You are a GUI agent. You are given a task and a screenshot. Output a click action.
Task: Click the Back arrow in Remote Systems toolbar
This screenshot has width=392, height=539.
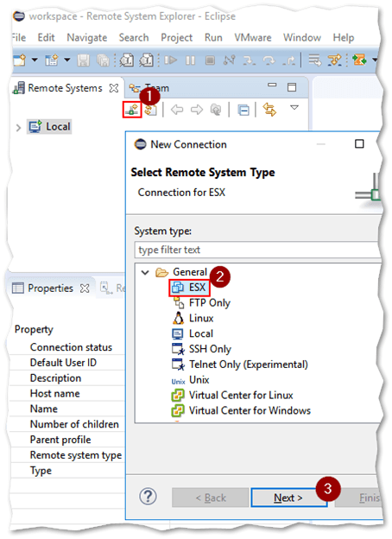coord(177,110)
